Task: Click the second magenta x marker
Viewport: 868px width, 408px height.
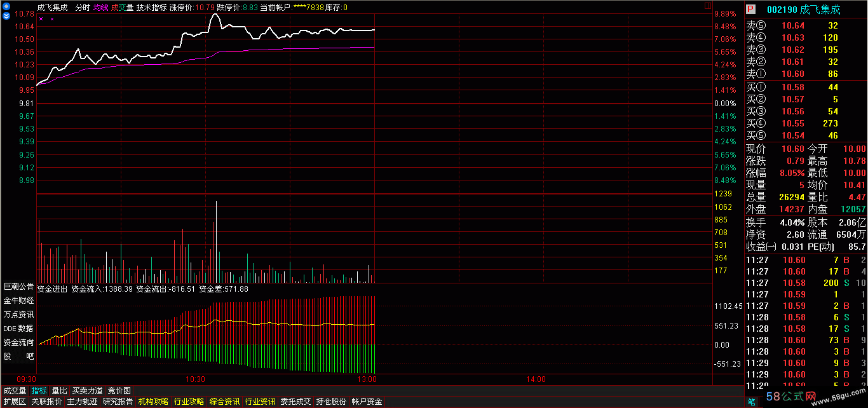Action: [x=52, y=19]
